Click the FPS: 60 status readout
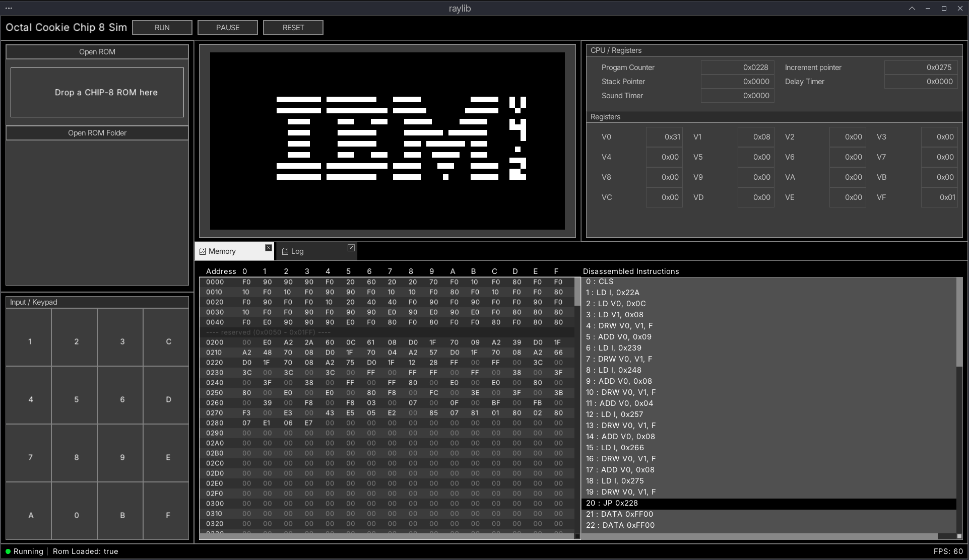 click(948, 551)
